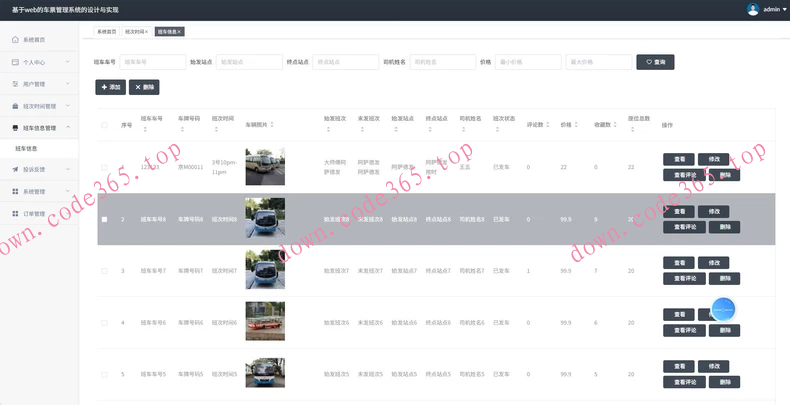This screenshot has height=405, width=790.
Task: Click the 投诉反馈 paper plane icon
Action: [14, 169]
